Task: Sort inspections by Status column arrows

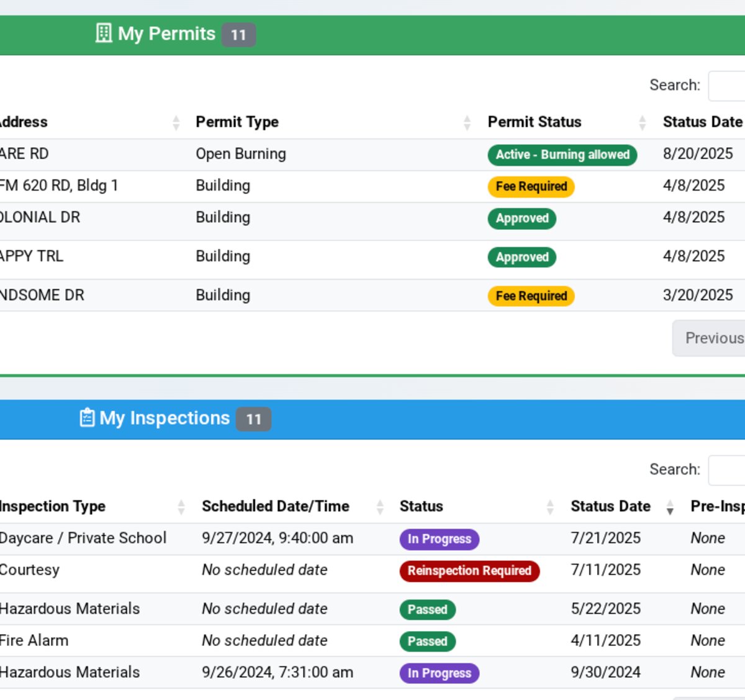Action: pos(550,507)
